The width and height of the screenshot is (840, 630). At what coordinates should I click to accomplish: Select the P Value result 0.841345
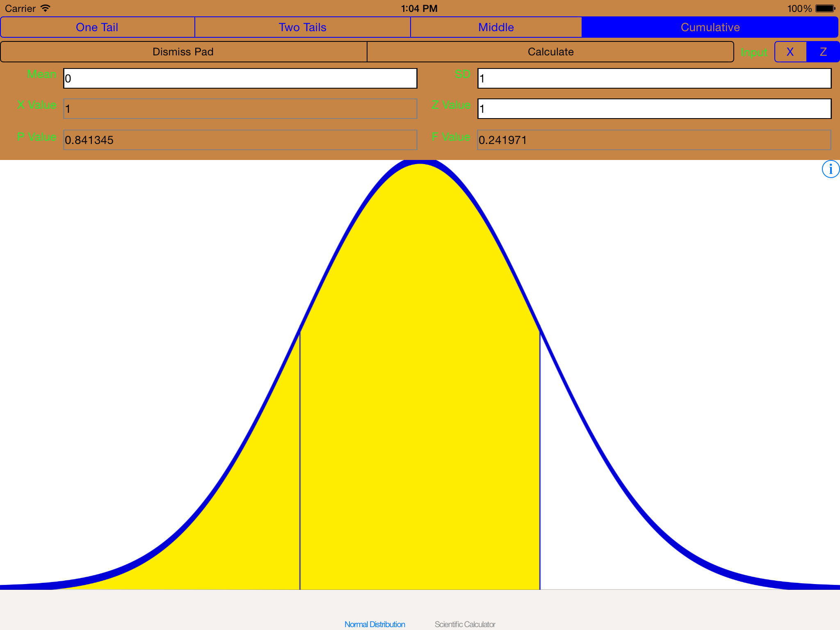pos(240,140)
